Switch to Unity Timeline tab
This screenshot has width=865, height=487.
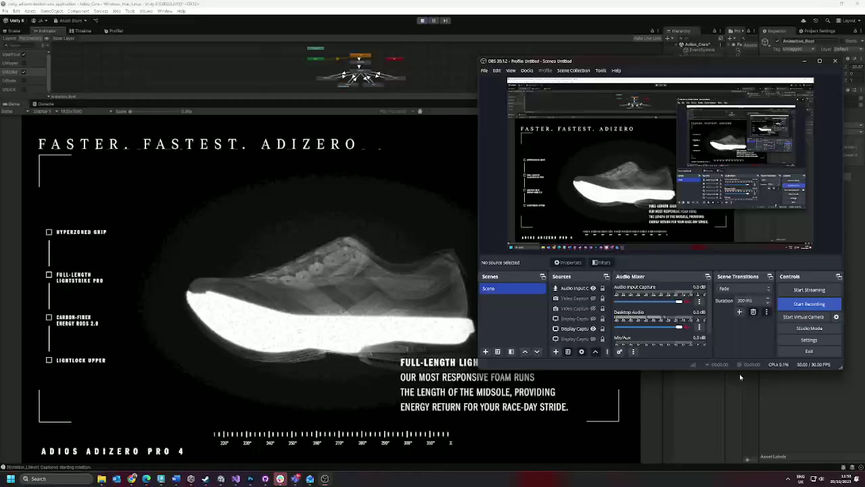81,31
